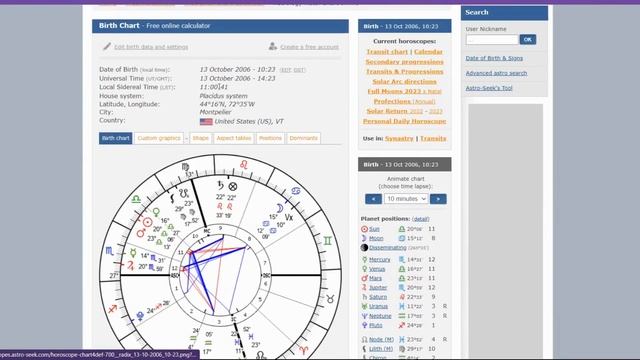Open the Transits link beside Synastry
Screen dimensions: 640x360
433,139
